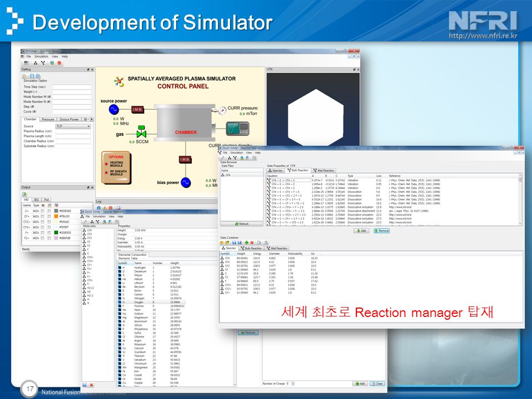Switch to IED tab in Output panel
The image size is (532, 399).
37,200
